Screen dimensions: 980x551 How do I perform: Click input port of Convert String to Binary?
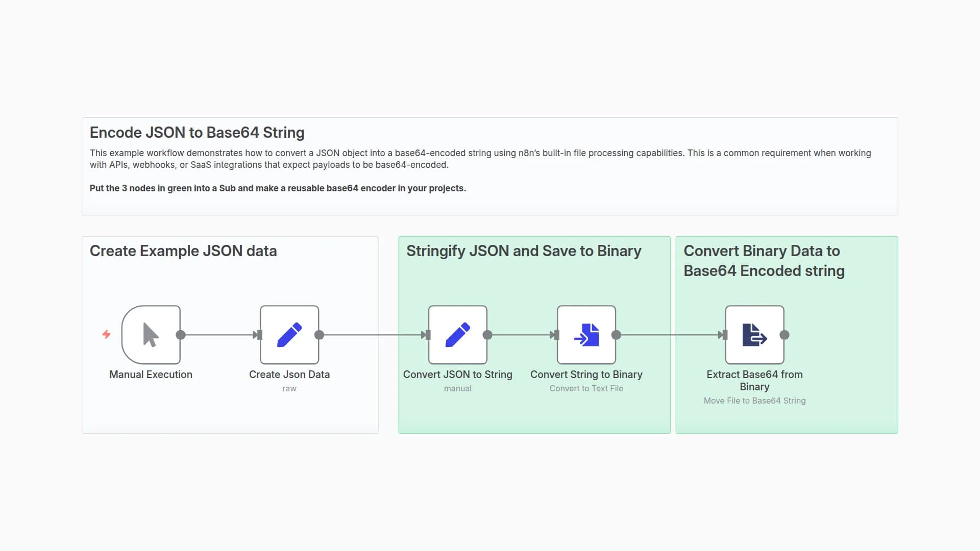tap(556, 335)
